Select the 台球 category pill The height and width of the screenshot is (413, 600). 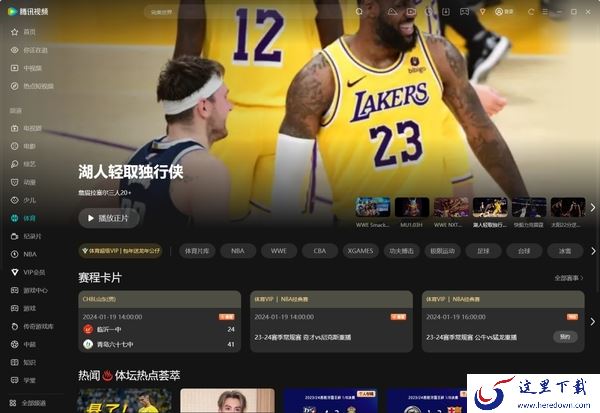pyautogui.click(x=524, y=251)
